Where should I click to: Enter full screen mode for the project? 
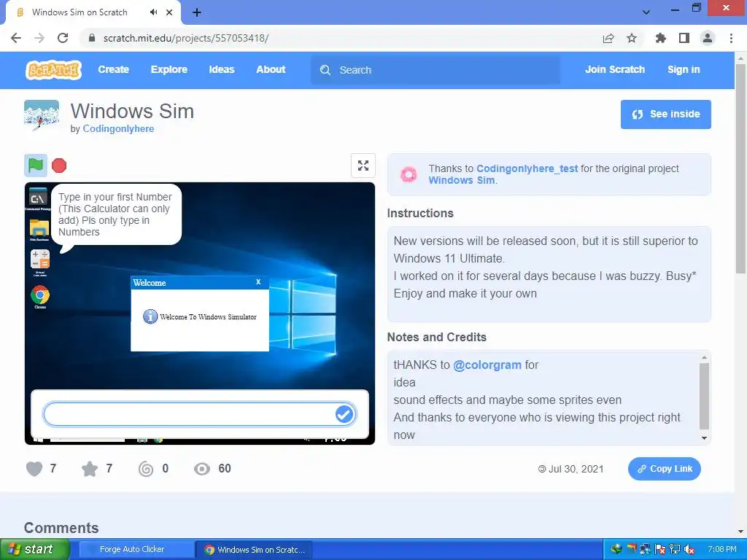click(363, 166)
